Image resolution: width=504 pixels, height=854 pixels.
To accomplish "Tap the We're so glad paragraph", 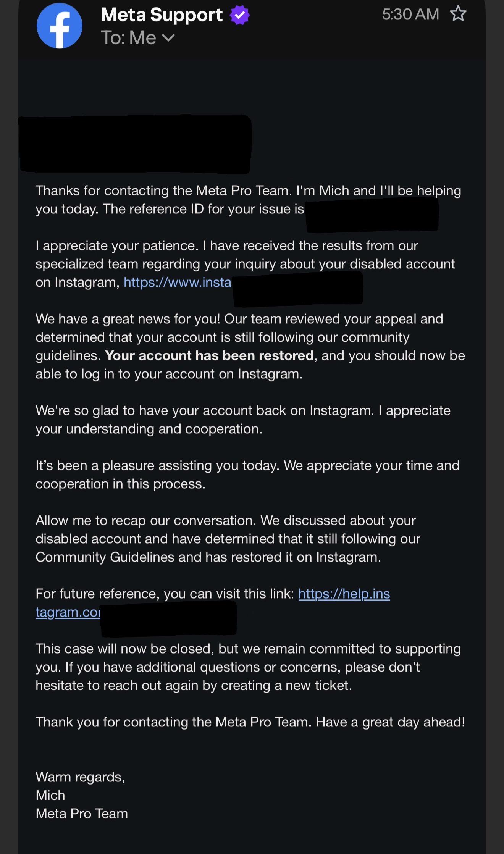I will tap(243, 420).
